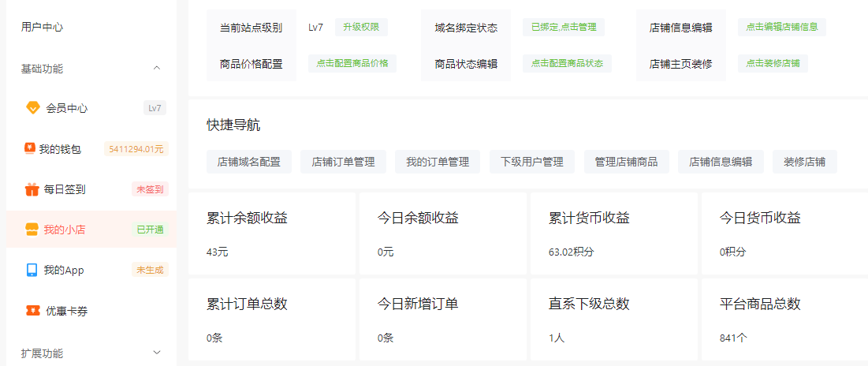Click the 累计余额收益 card title
This screenshot has width=868, height=366.
click(x=247, y=218)
